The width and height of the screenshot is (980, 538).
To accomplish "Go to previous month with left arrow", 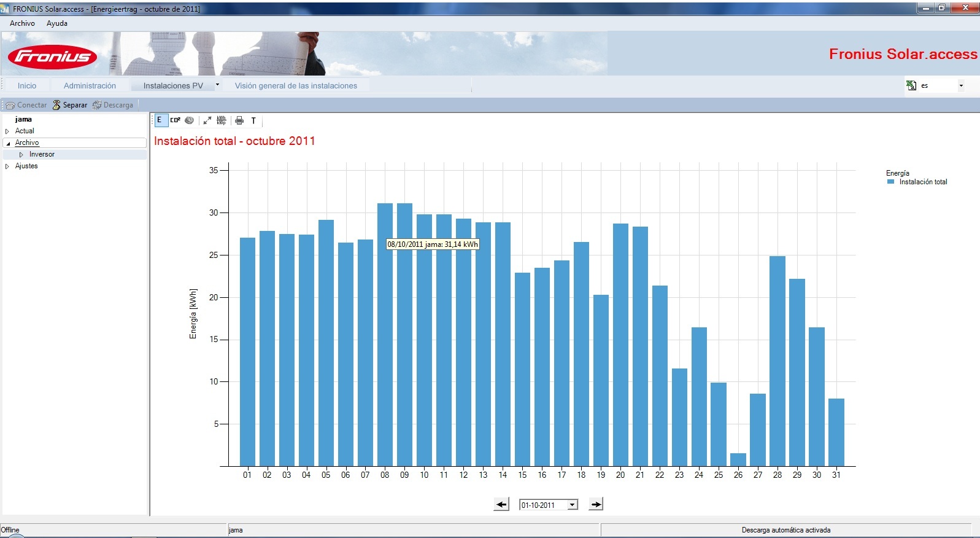I will point(501,504).
